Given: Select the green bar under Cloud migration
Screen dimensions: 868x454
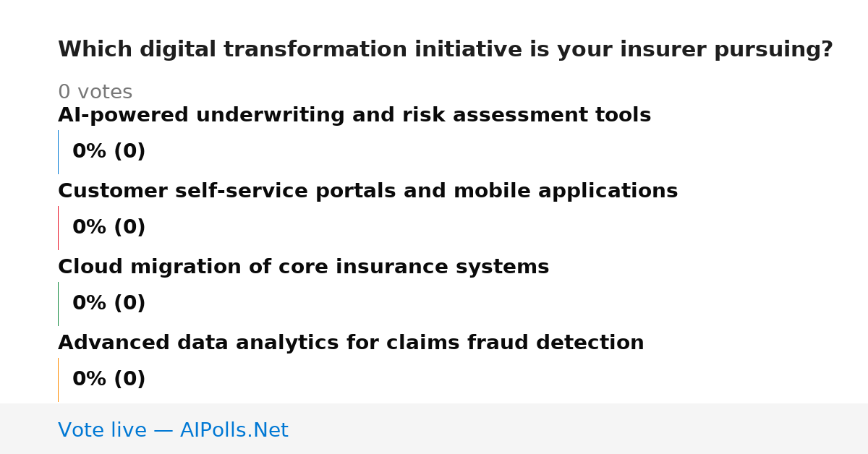Looking at the screenshot, I should [x=58, y=304].
